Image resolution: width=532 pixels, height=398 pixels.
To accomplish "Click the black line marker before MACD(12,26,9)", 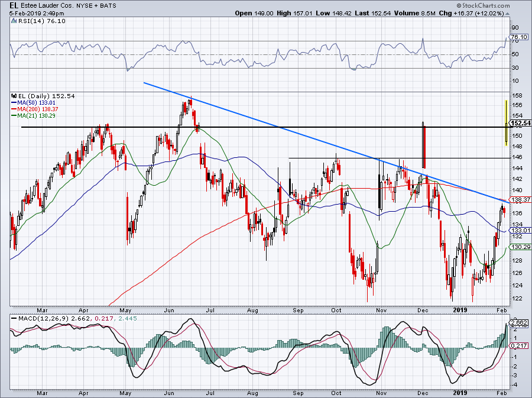I will tap(14, 319).
